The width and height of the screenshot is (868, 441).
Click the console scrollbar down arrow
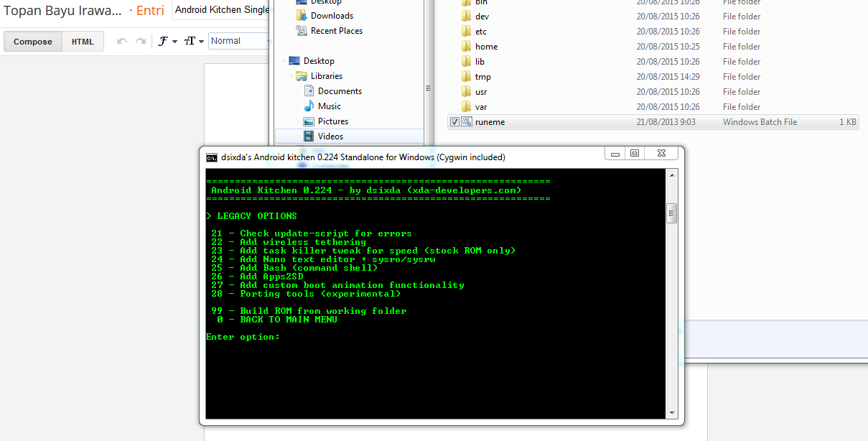tap(672, 413)
